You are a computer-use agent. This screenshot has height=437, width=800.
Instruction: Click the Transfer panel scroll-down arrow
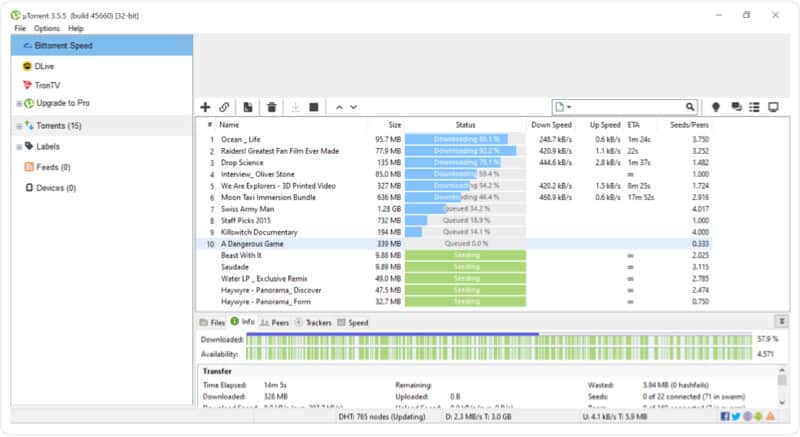tap(782, 402)
